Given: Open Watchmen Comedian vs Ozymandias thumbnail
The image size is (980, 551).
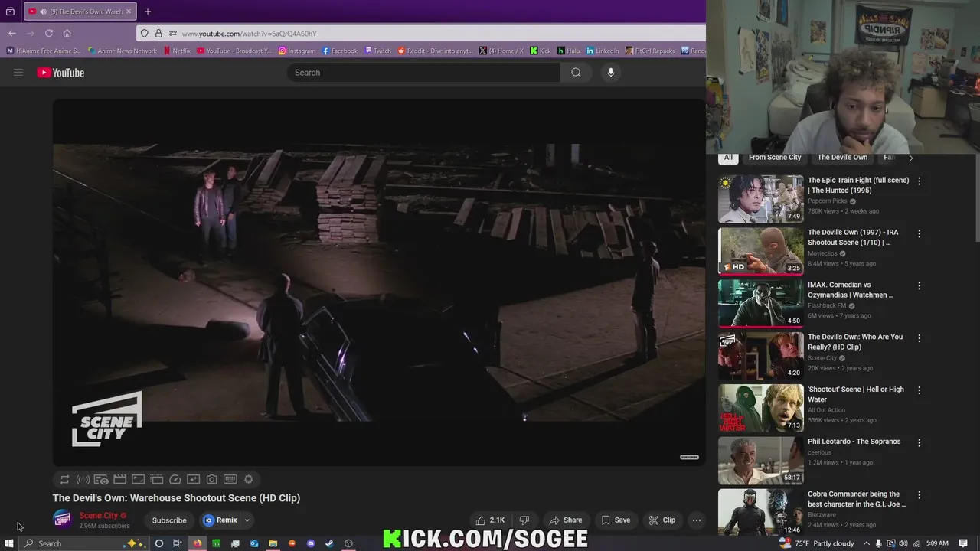Looking at the screenshot, I should point(760,303).
